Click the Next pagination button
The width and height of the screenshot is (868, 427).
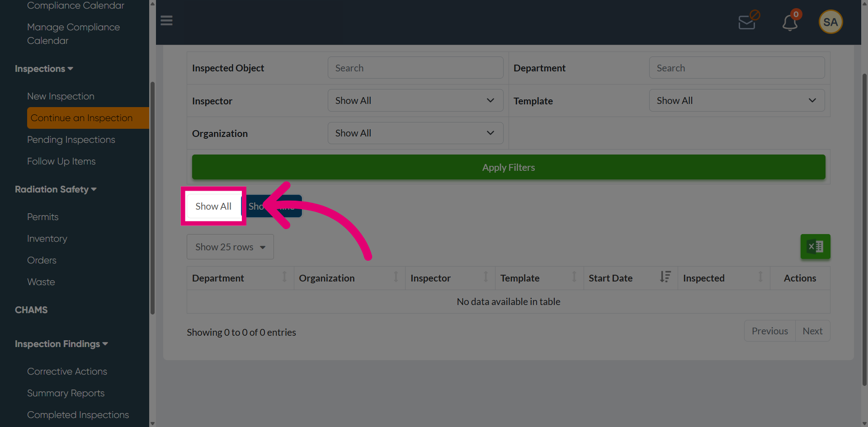812,331
